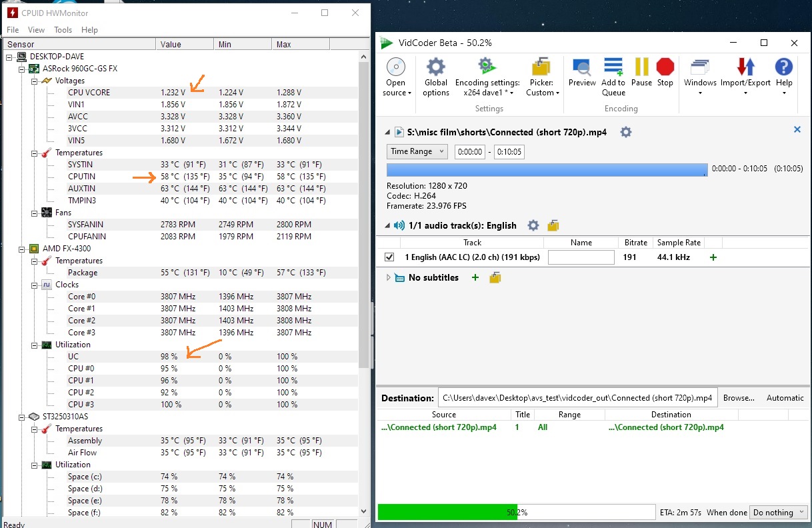
Task: Add a subtitle with the green plus
Action: [x=475, y=277]
